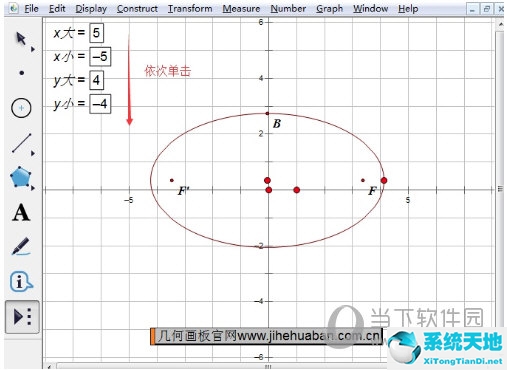The image size is (507, 370).
Task: Minimize the document window
Action: (x=472, y=9)
